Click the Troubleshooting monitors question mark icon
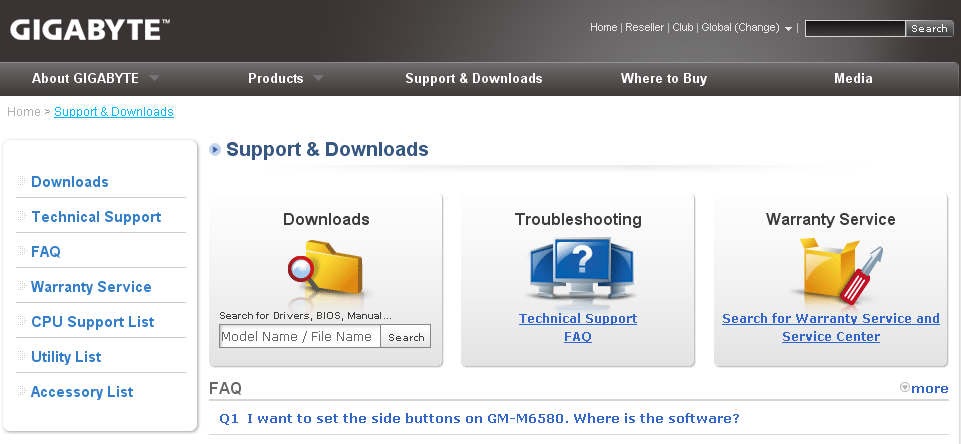 tap(580, 269)
